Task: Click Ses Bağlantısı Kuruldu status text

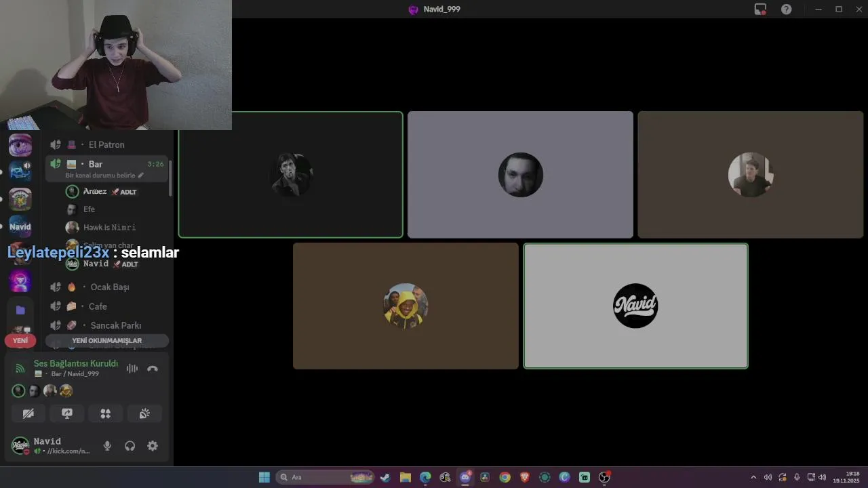Action: (x=76, y=364)
